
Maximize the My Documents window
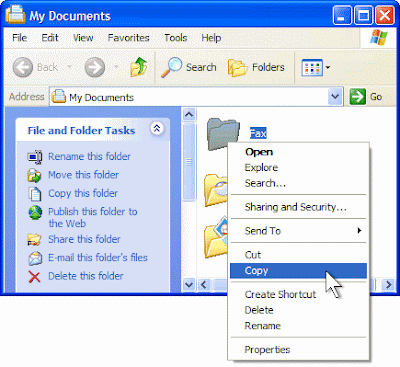click(x=363, y=16)
